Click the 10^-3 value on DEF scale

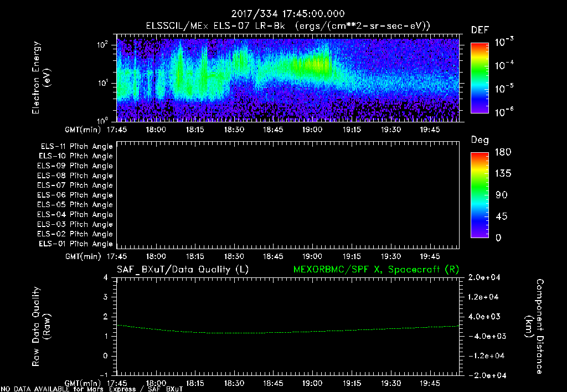click(504, 42)
